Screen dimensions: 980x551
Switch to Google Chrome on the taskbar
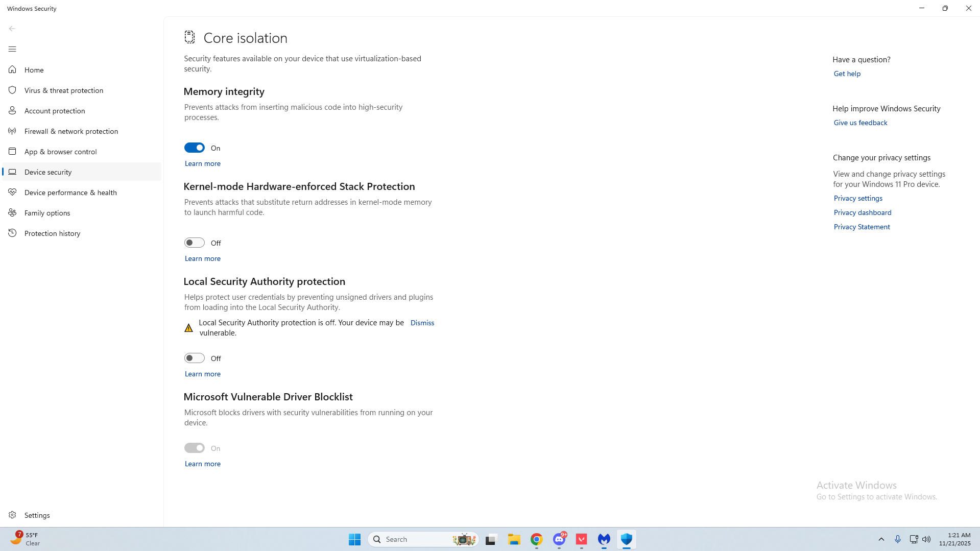point(537,539)
